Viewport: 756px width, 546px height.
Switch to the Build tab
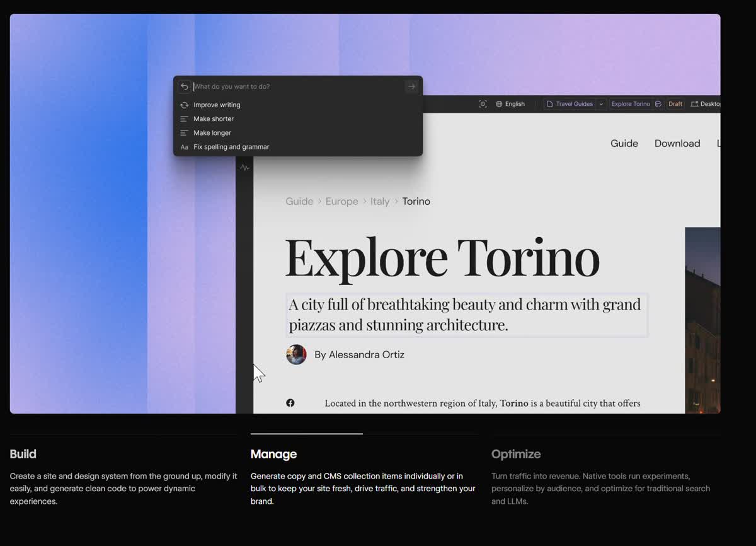pos(23,454)
